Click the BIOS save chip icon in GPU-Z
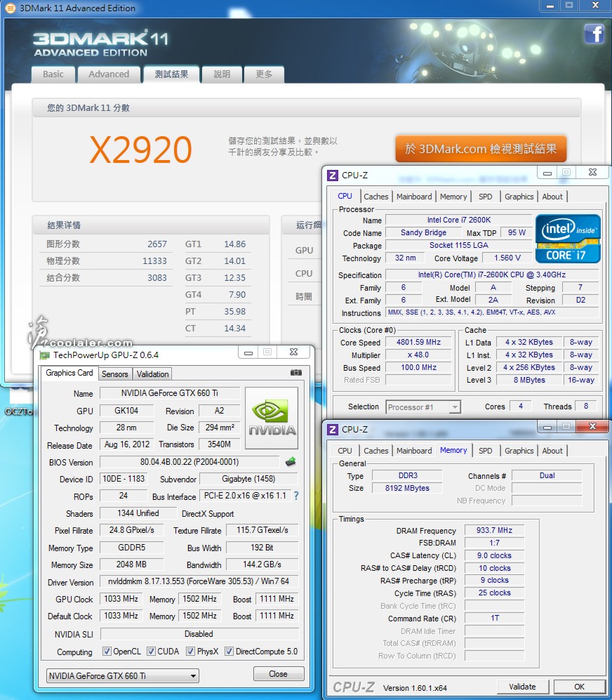The width and height of the screenshot is (612, 700). [291, 461]
